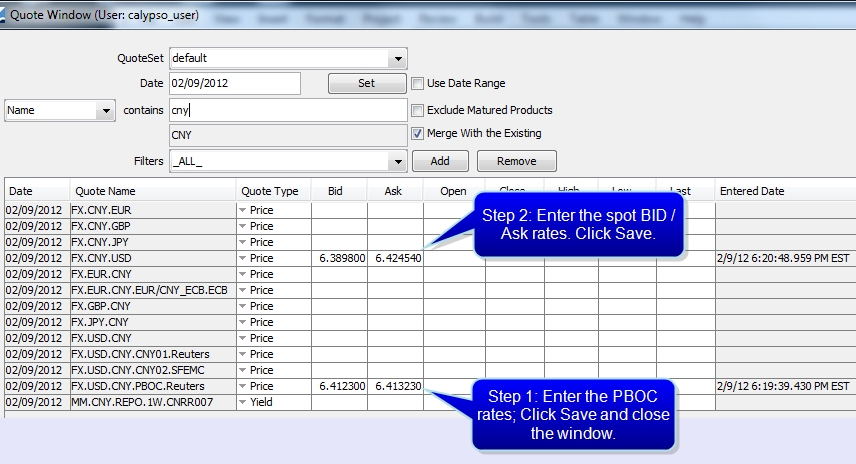The image size is (856, 464).
Task: Open Yield dropdown for MM.CNY.REPO.1W.CNRR007
Action: click(x=242, y=402)
